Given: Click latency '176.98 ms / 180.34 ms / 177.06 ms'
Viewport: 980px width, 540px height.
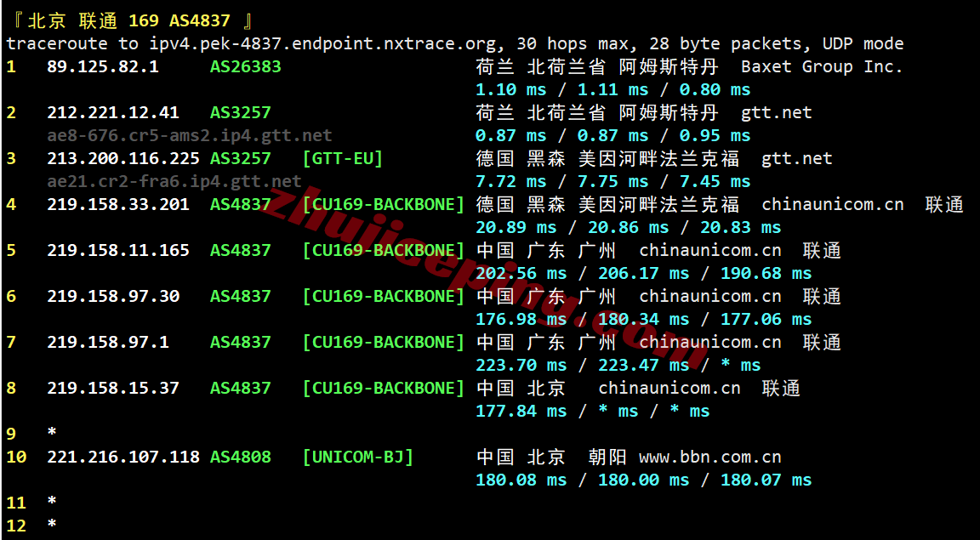Looking at the screenshot, I should point(644,320).
